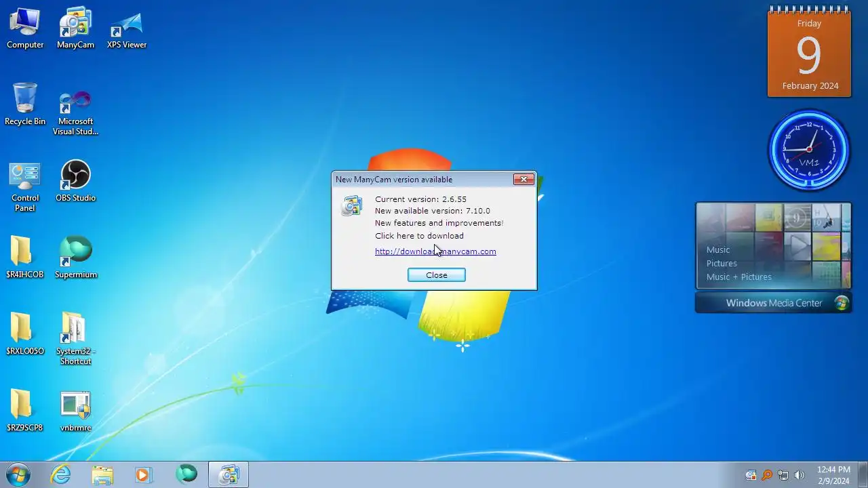Select the Control Panel icon
The image size is (868, 488).
coord(25,188)
